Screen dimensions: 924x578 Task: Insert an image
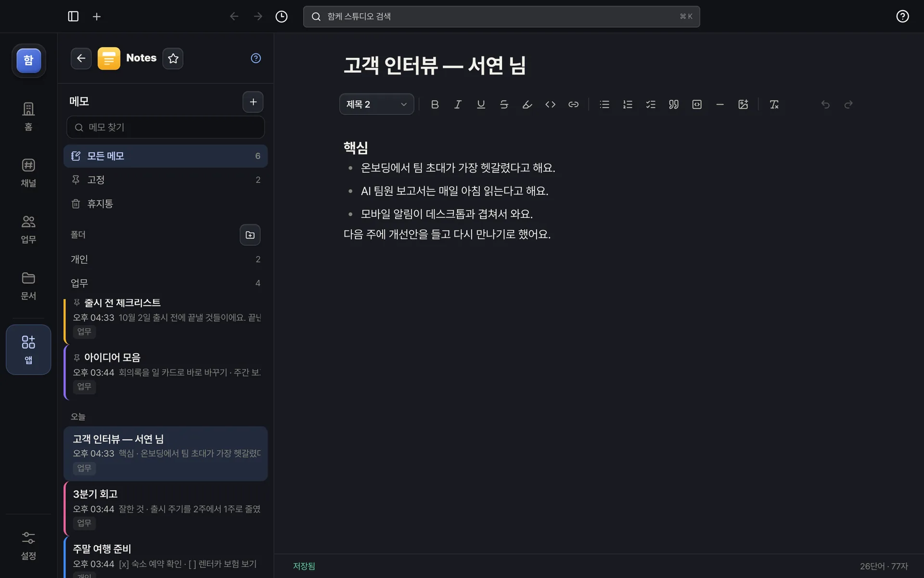click(743, 104)
